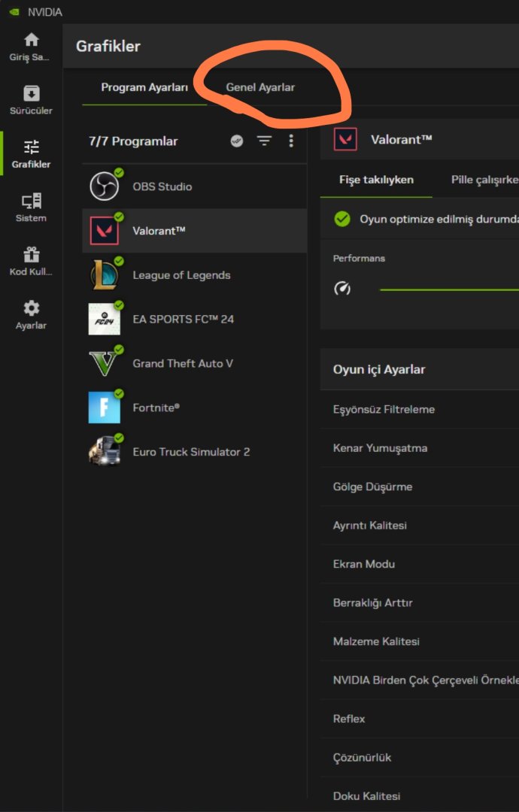Click the Performans slider track
The image size is (519, 812).
pyautogui.click(x=450, y=290)
